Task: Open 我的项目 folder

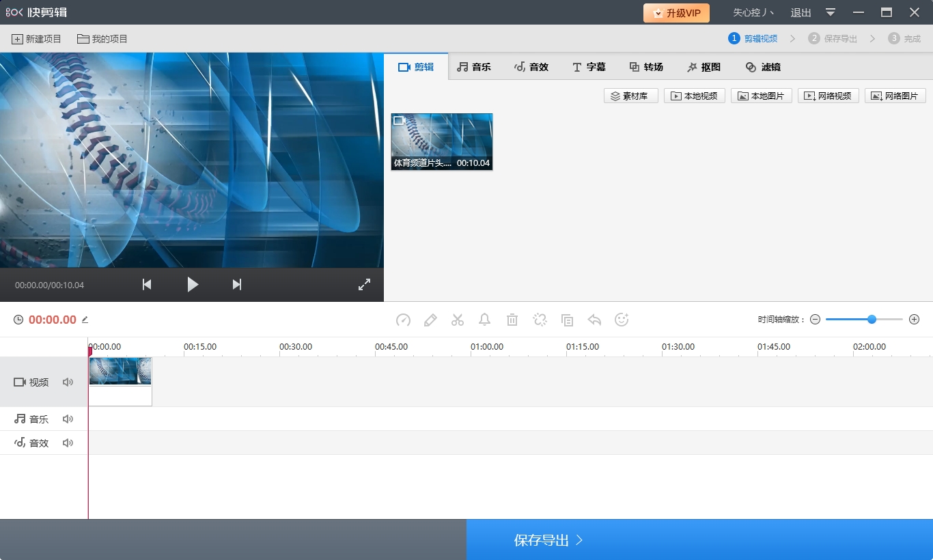Action: [x=102, y=39]
